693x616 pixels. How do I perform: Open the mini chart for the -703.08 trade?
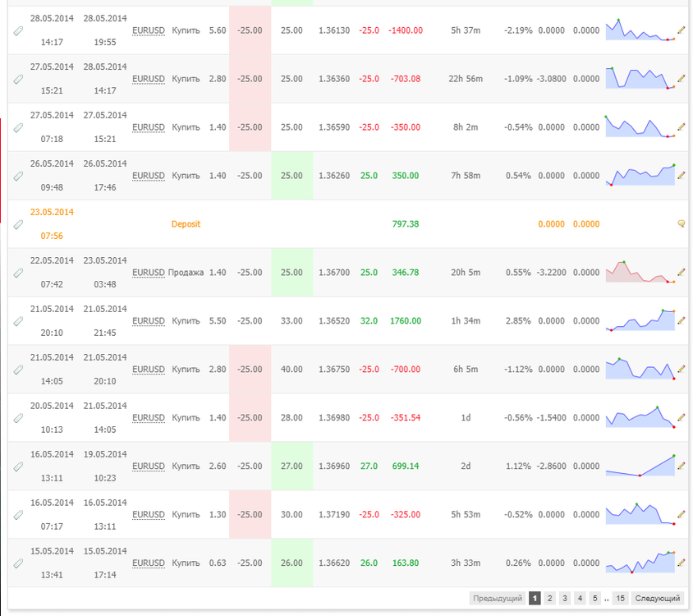[x=640, y=78]
